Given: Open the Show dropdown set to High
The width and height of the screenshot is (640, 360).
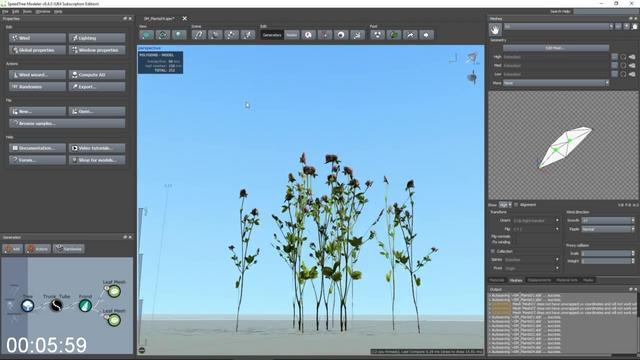Looking at the screenshot, I should coord(505,205).
